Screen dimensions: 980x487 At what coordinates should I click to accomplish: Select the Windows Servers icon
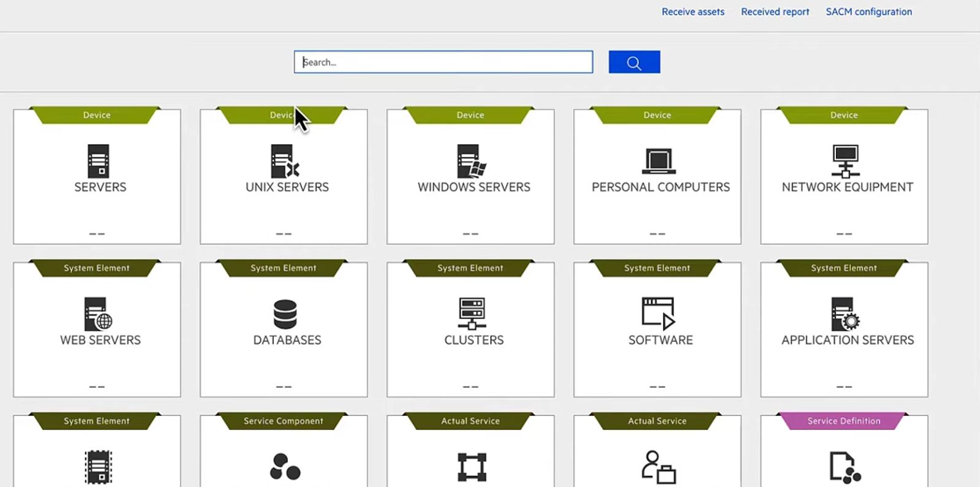[x=471, y=161]
